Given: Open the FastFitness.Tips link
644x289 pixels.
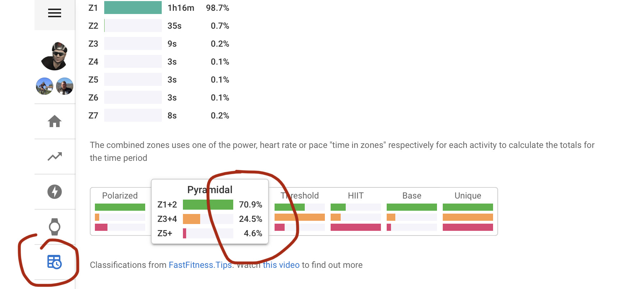Looking at the screenshot, I should pyautogui.click(x=200, y=265).
